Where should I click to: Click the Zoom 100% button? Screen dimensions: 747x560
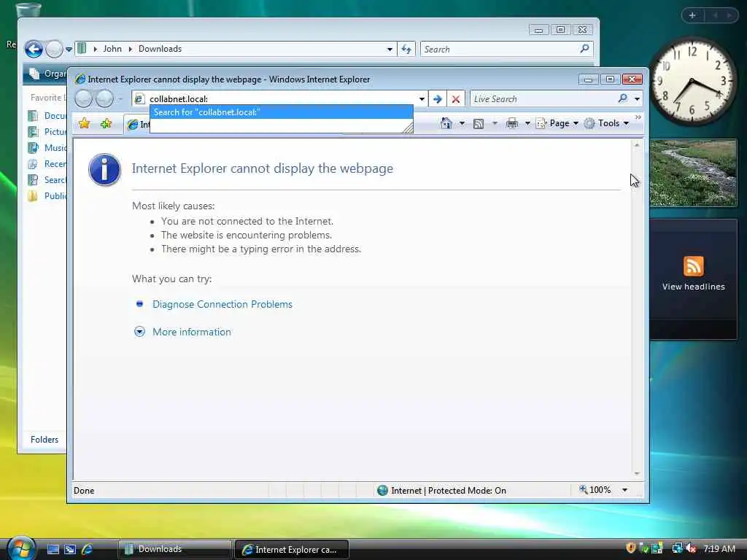click(595, 490)
